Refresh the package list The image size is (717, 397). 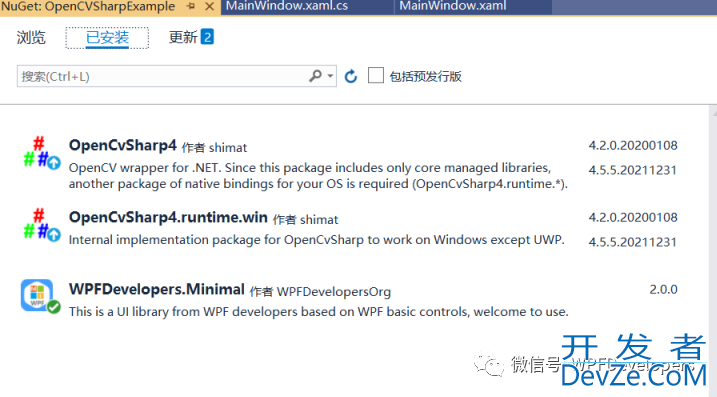pos(351,76)
